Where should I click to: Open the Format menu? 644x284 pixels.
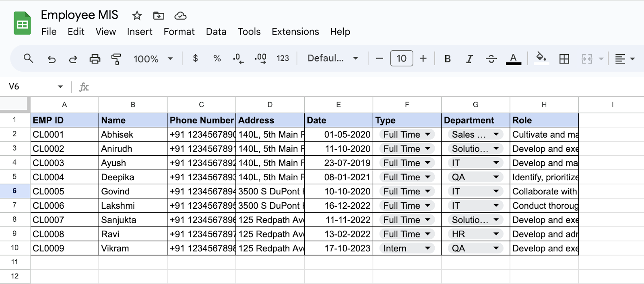tap(179, 32)
